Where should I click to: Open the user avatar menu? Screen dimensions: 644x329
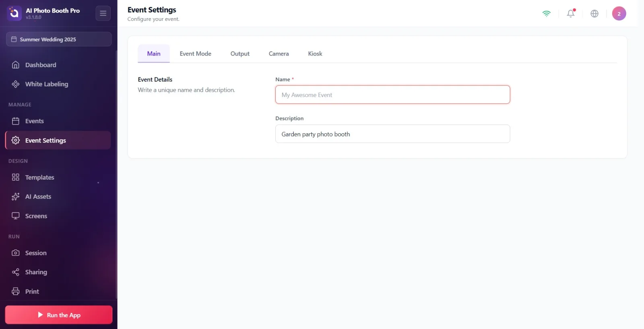pyautogui.click(x=619, y=14)
